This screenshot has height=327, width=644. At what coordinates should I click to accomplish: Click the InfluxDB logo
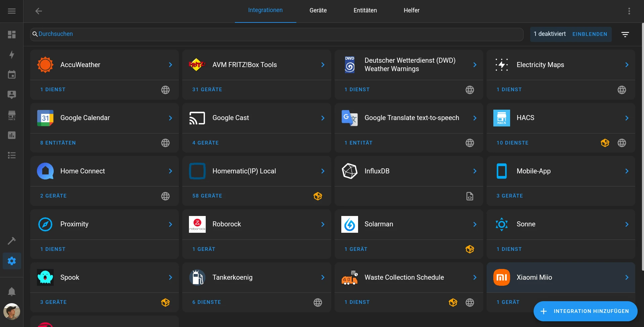point(350,171)
